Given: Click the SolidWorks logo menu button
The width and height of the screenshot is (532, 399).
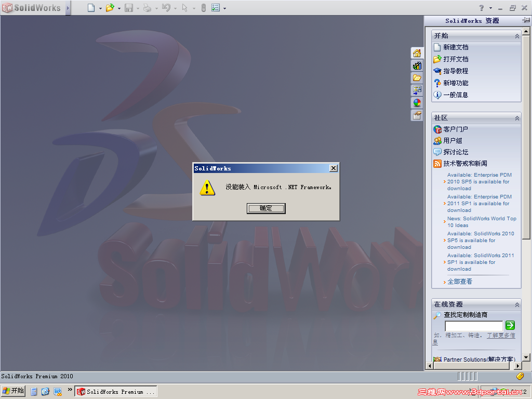Looking at the screenshot, I should point(32,8).
